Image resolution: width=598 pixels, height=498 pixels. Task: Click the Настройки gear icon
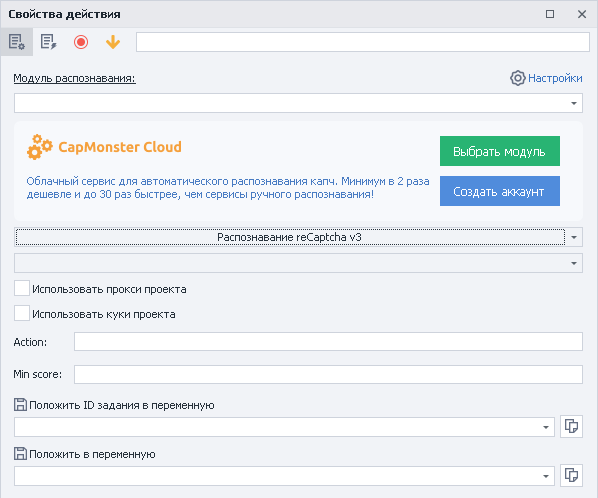pyautogui.click(x=518, y=78)
